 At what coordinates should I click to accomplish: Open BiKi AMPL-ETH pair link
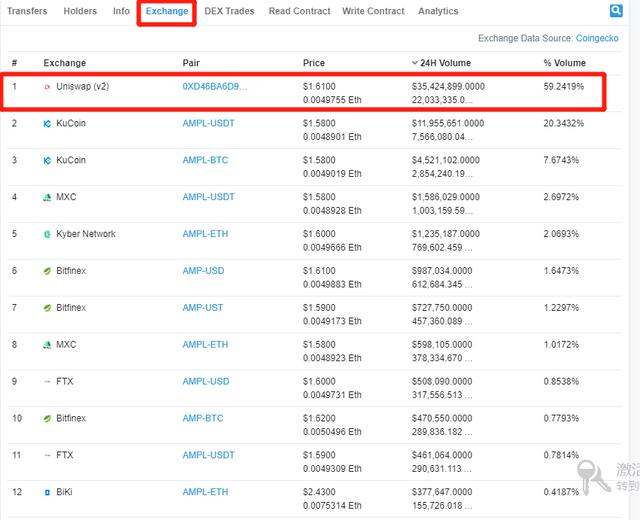click(205, 492)
